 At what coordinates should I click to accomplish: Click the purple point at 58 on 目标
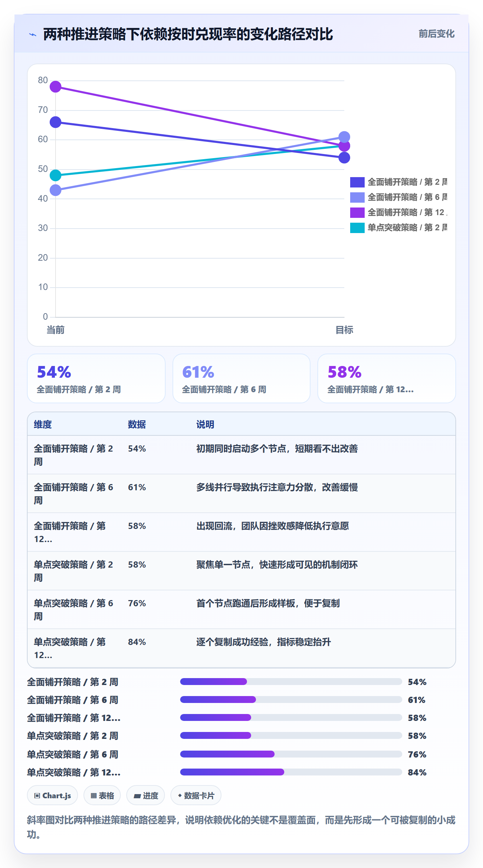[x=344, y=146]
